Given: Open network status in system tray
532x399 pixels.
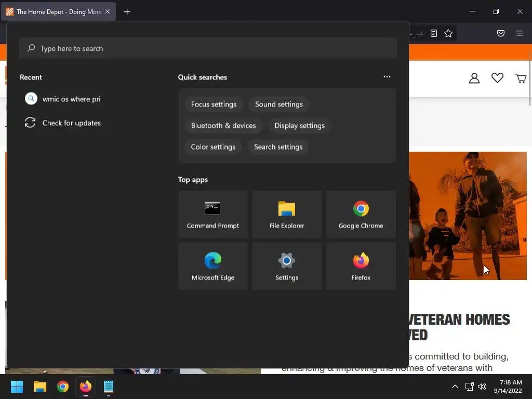Looking at the screenshot, I should [469, 387].
